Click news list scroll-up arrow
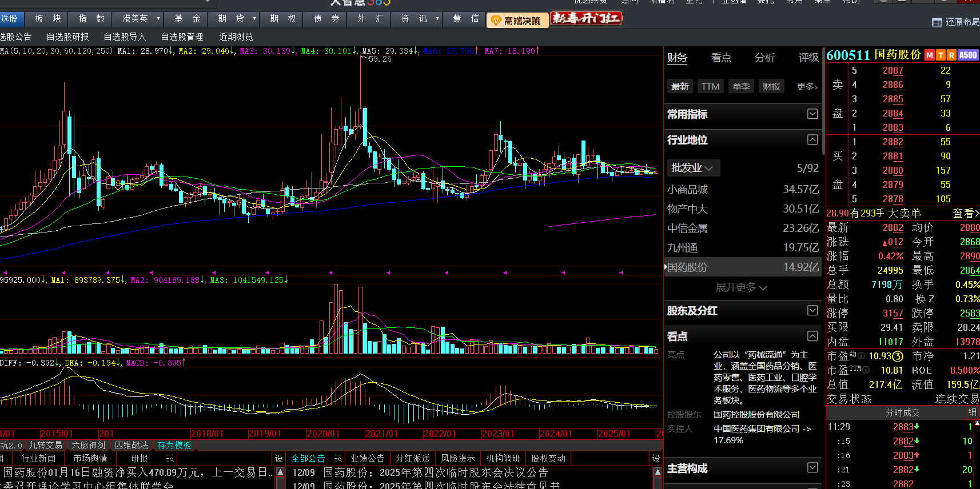Screen dimensions: 980x489 280,472
